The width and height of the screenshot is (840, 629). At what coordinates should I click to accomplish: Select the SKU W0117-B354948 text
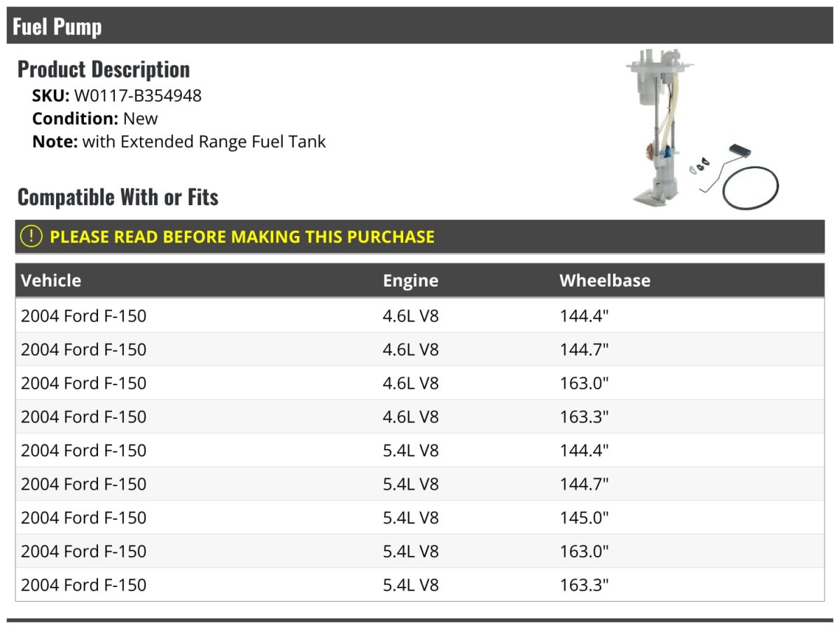pyautogui.click(x=137, y=96)
